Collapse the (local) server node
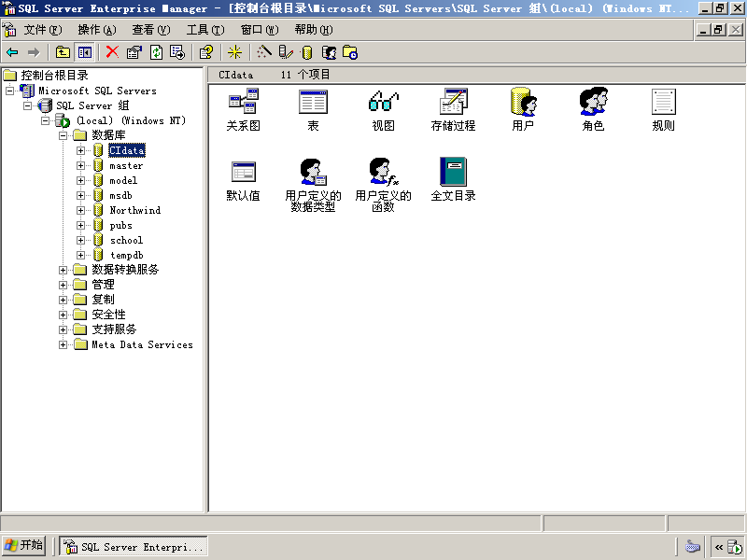Viewport: 747px width, 560px height. point(45,120)
